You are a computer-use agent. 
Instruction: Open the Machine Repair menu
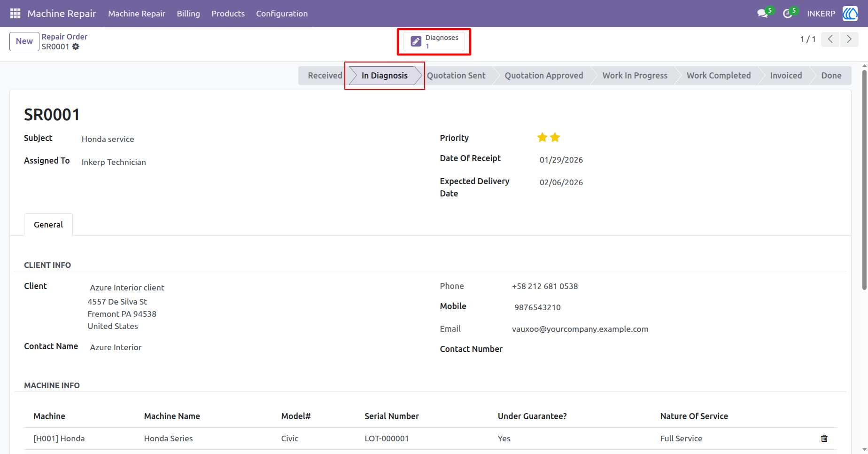[x=137, y=14]
